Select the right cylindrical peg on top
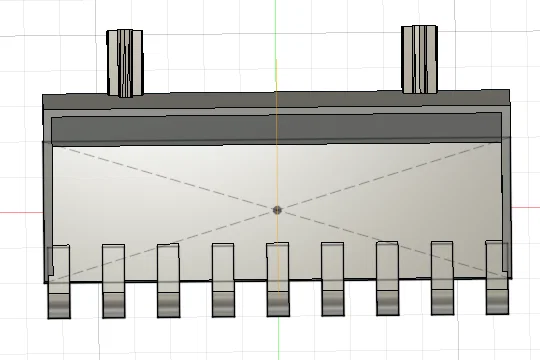This screenshot has width=540, height=360. (419, 59)
